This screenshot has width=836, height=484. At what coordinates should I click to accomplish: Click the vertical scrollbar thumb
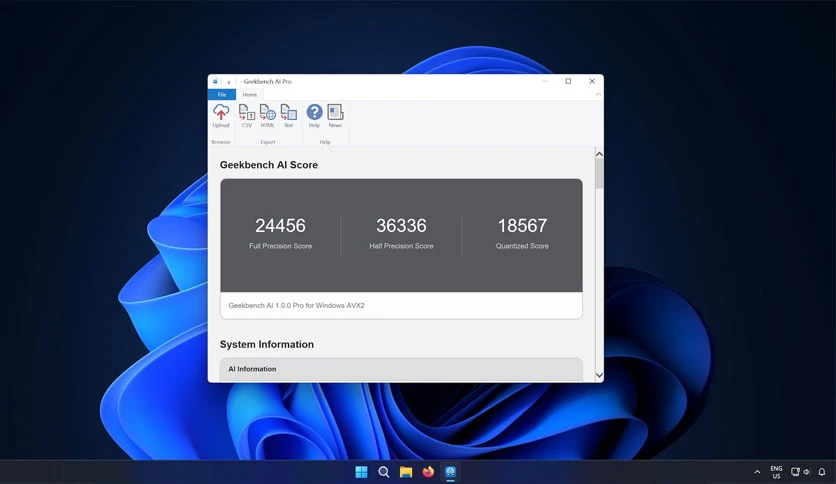coord(599,174)
